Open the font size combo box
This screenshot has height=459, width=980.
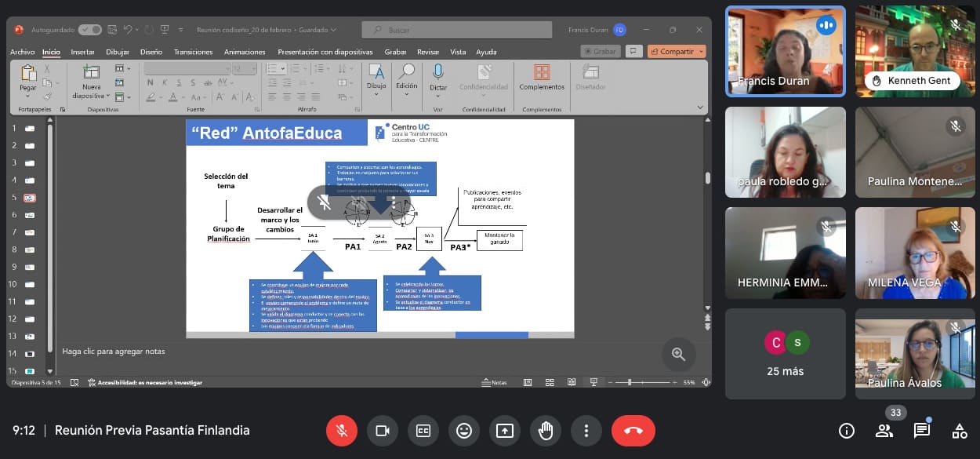click(x=244, y=69)
